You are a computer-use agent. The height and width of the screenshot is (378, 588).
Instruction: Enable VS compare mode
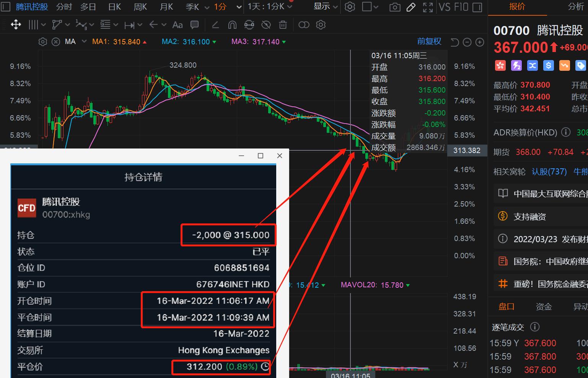coord(445,7)
